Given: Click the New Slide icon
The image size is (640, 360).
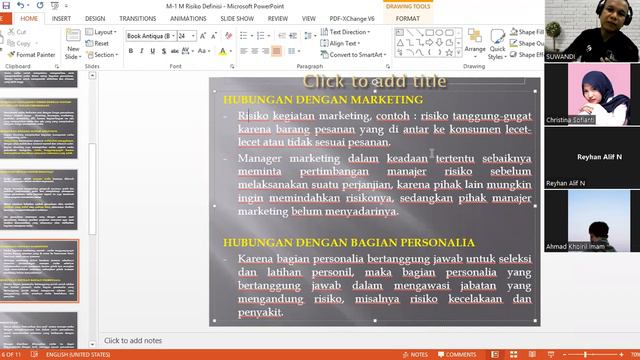Looking at the screenshot, I should pyautogui.click(x=73, y=36).
